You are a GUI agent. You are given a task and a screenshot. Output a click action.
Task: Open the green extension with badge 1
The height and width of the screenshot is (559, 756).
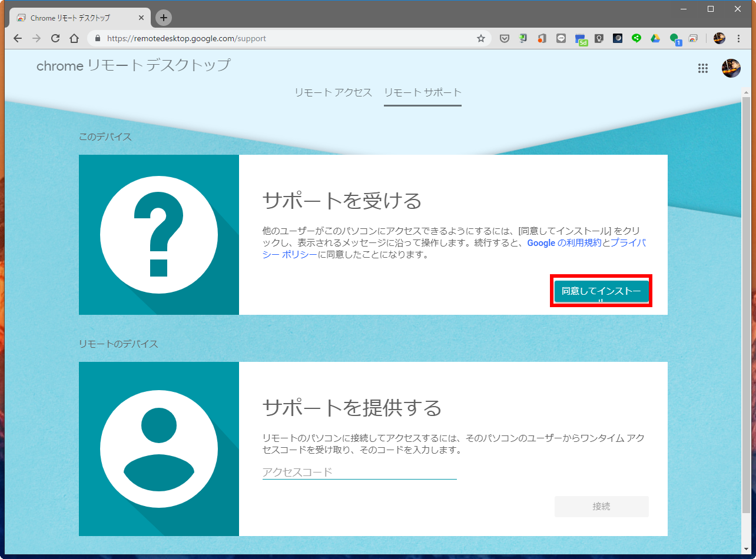(675, 39)
